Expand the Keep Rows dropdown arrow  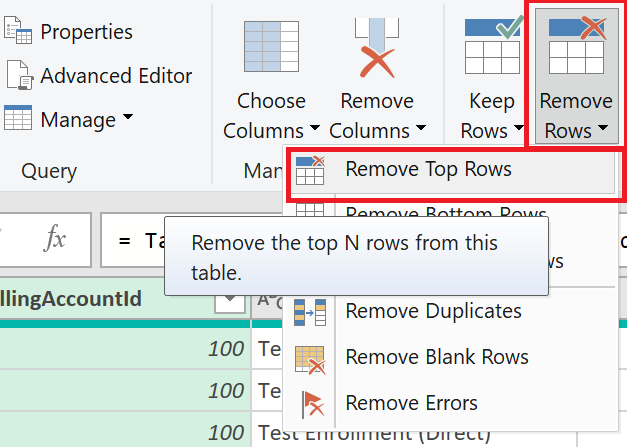click(x=519, y=128)
